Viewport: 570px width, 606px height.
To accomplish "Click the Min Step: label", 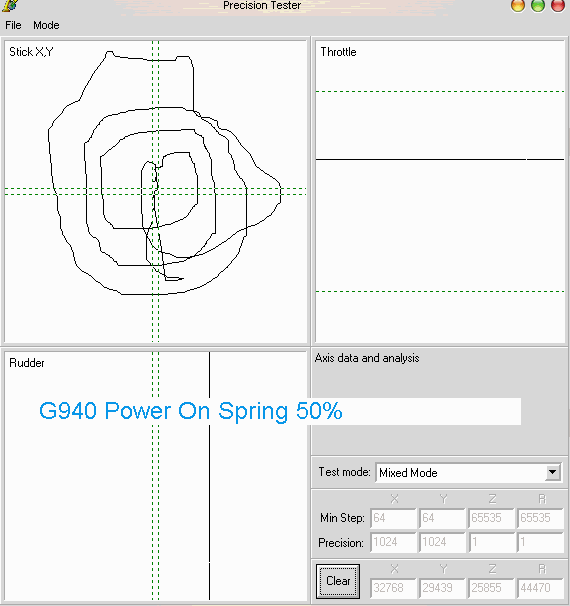I will [342, 518].
